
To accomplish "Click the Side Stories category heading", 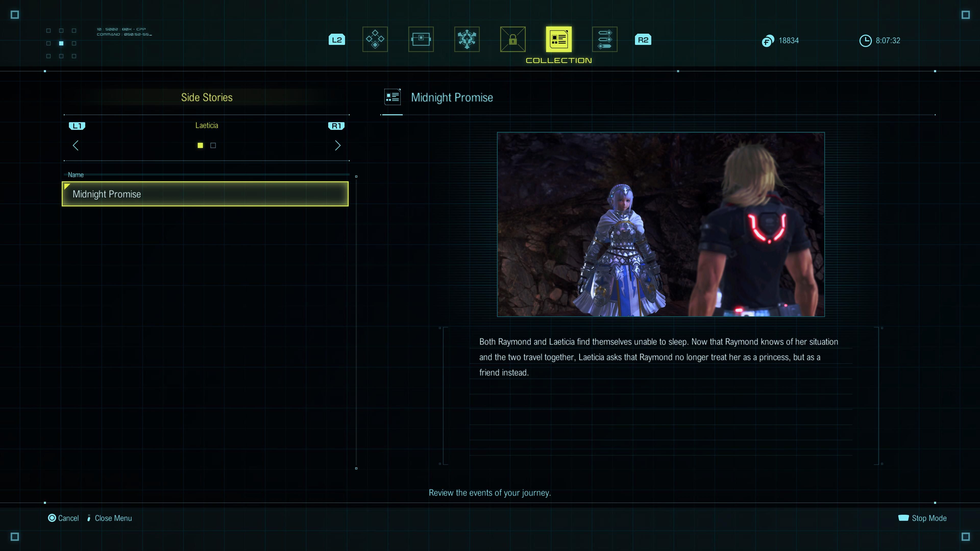I will pos(206,97).
